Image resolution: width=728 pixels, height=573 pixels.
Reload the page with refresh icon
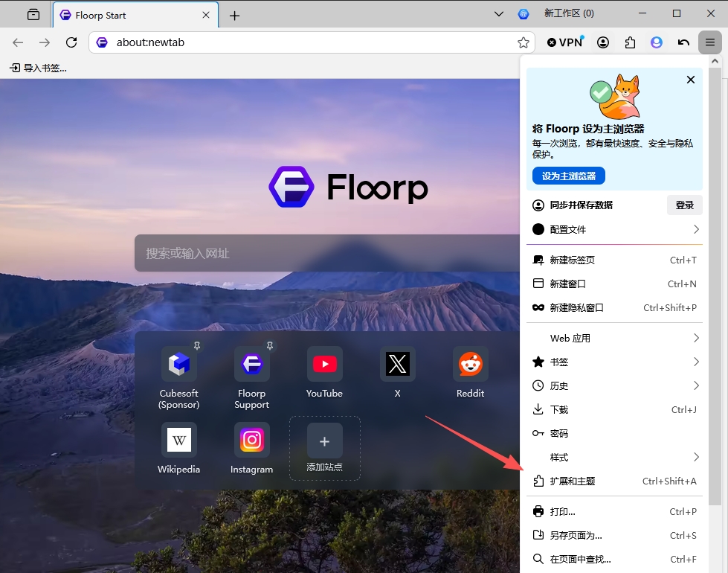[x=71, y=42]
